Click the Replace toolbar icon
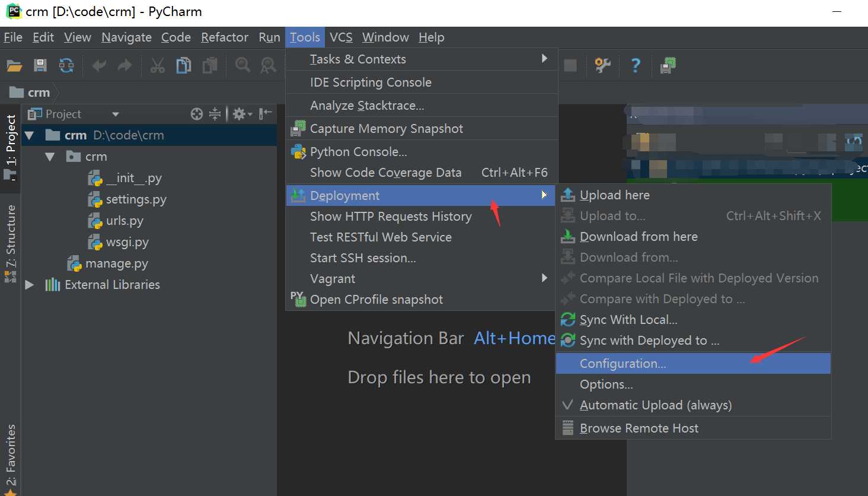This screenshot has height=496, width=868. (x=269, y=65)
